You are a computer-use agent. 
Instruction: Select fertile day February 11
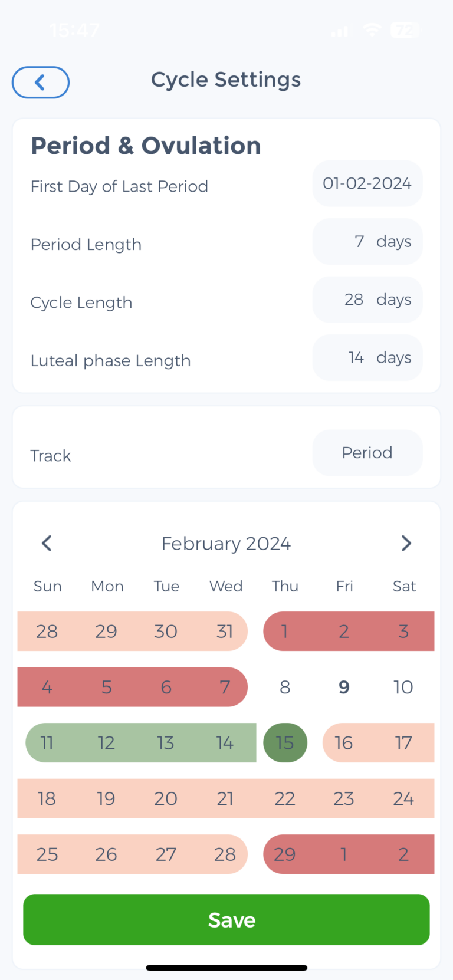tap(47, 743)
